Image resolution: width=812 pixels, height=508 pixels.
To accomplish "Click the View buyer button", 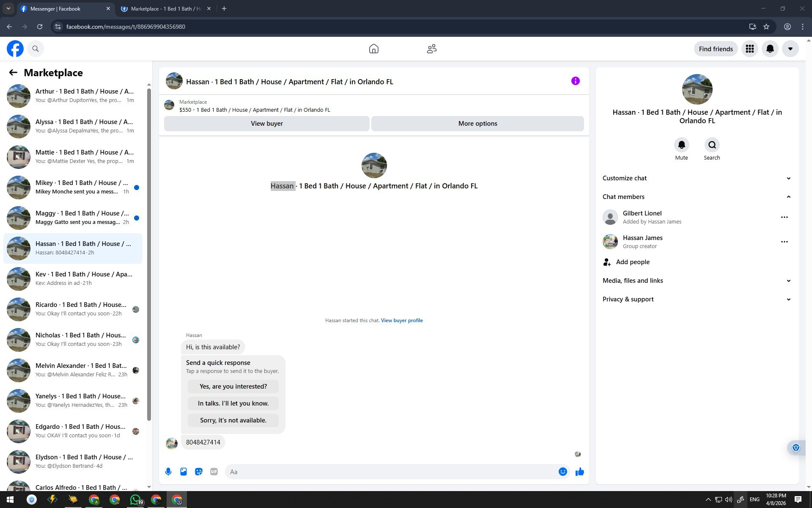I will tap(266, 124).
